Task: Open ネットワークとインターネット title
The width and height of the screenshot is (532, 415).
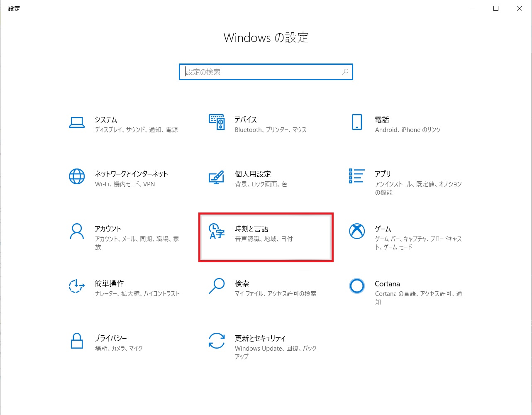Action: (x=131, y=174)
